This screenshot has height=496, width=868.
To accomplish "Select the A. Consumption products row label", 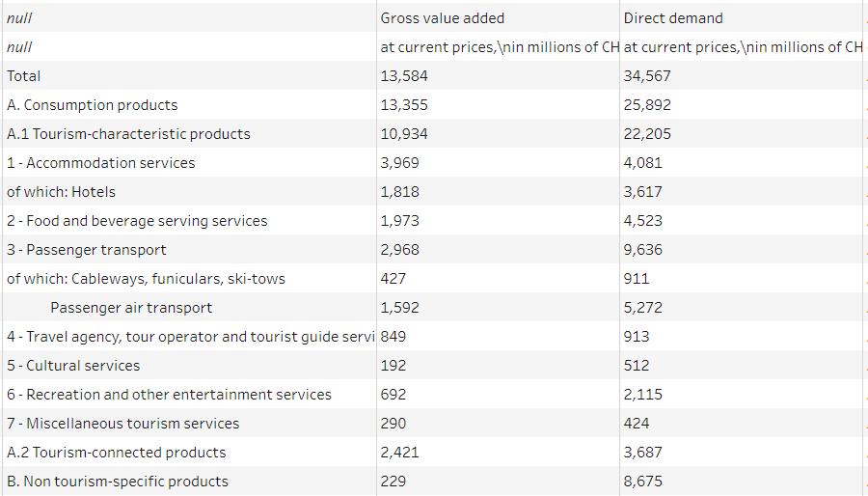I will coord(93,105).
